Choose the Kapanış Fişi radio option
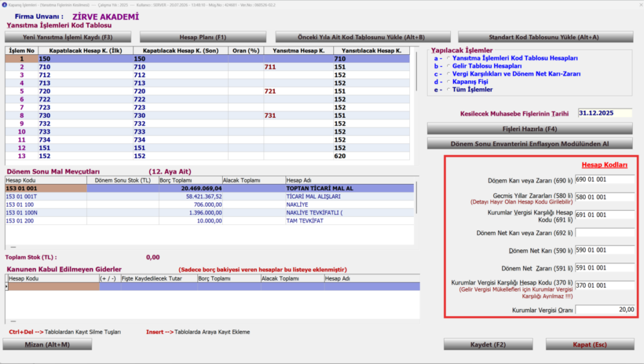 click(x=448, y=82)
